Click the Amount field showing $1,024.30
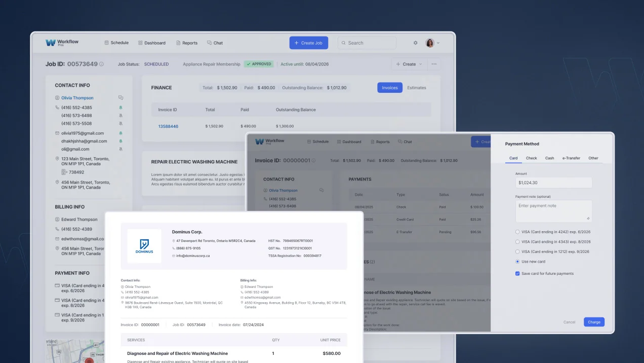The width and height of the screenshot is (644, 363). 554,183
